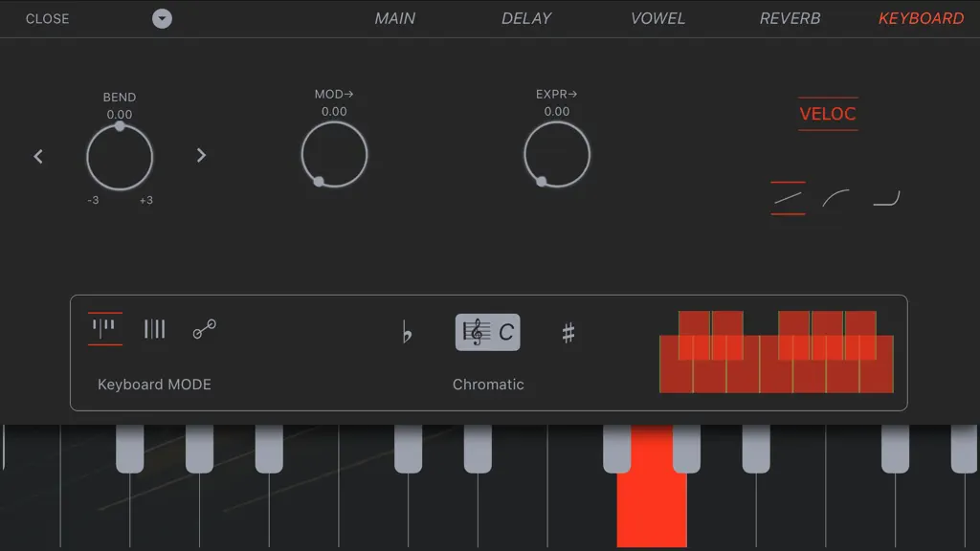Toggle the VELOC button

click(828, 114)
